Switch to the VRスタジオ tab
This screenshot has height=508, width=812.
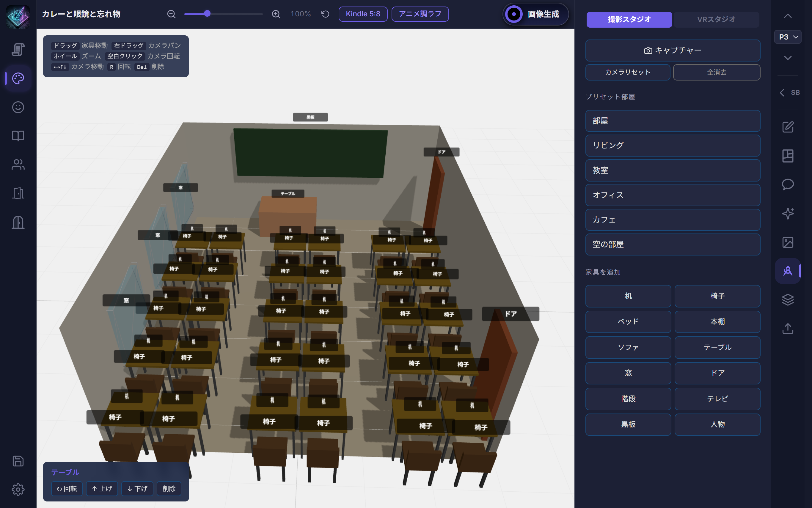click(717, 19)
